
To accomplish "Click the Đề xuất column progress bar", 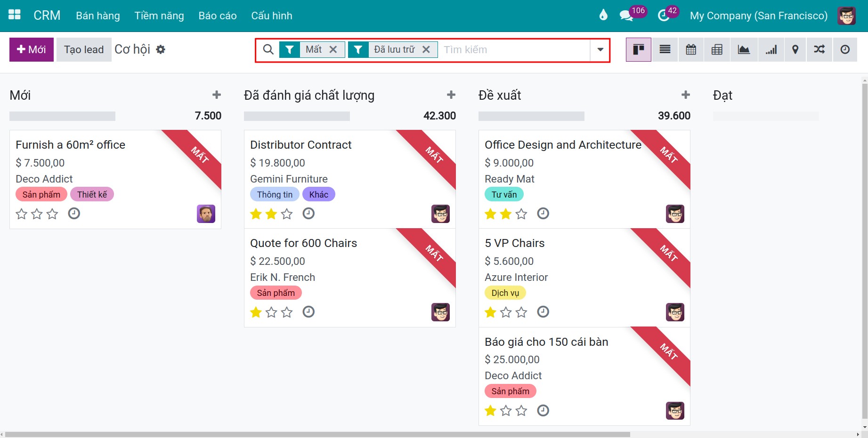I will (x=531, y=116).
